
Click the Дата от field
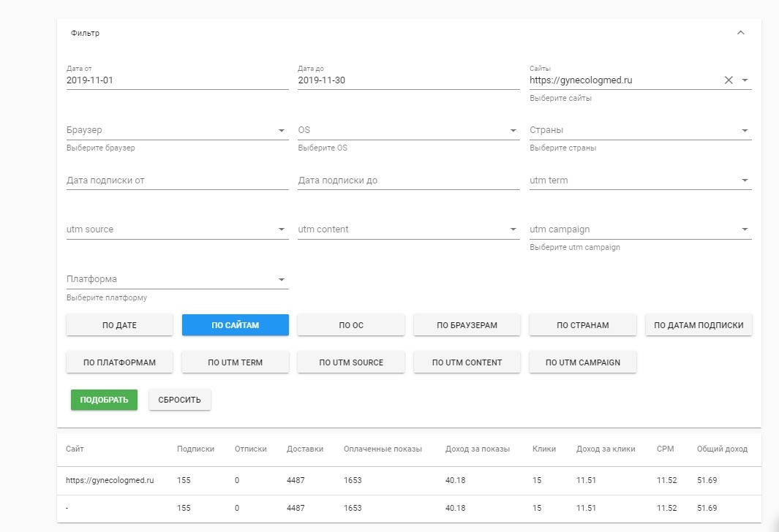pos(177,80)
